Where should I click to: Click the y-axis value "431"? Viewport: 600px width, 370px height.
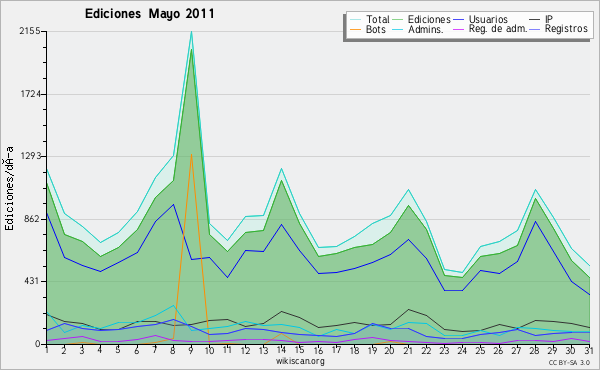[x=33, y=281]
